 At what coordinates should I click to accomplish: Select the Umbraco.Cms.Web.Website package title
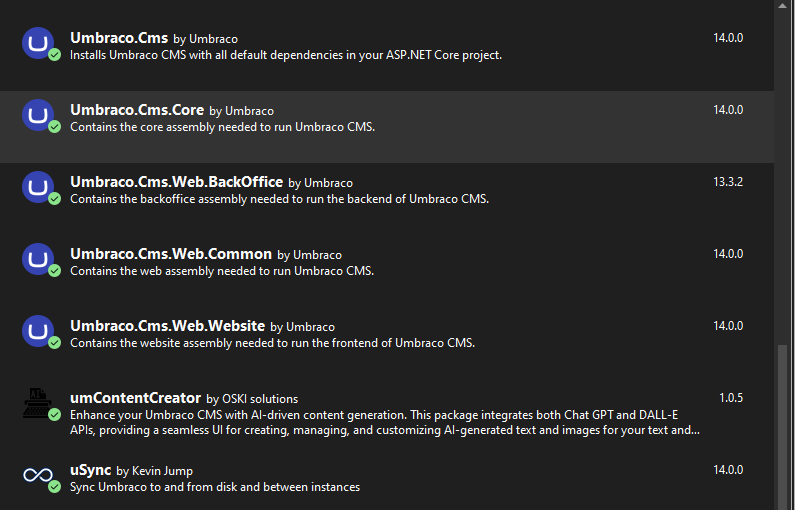click(167, 326)
